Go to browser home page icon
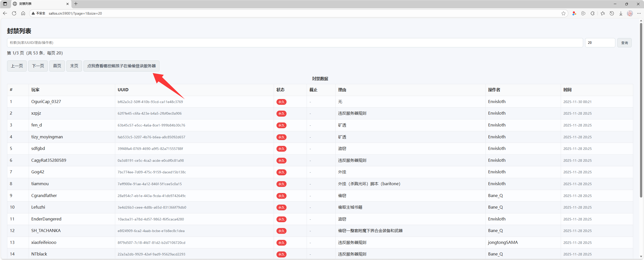 23,13
